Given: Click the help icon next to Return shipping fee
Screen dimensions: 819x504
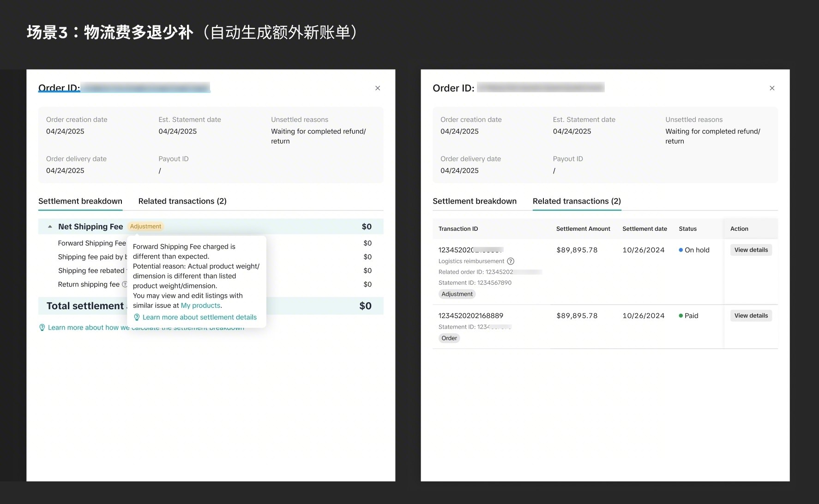Looking at the screenshot, I should pos(124,284).
